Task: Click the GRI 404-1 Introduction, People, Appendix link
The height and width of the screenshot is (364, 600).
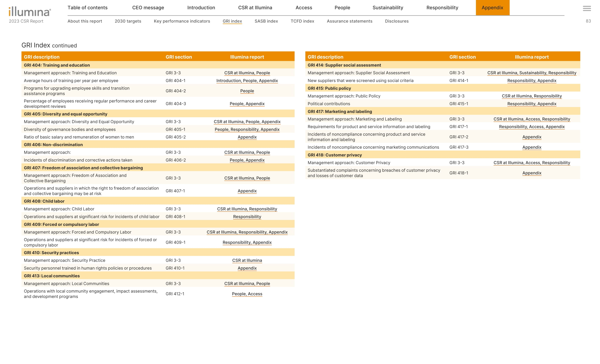Action: point(247,81)
